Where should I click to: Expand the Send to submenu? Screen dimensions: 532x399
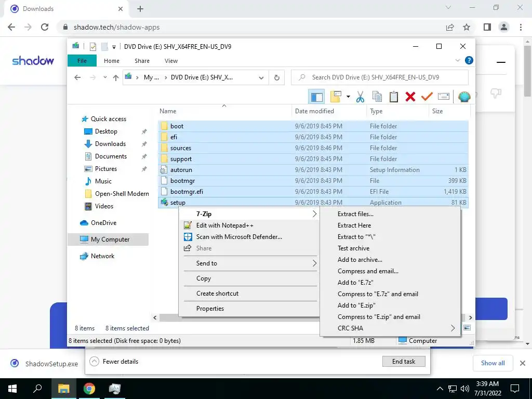pyautogui.click(x=314, y=263)
